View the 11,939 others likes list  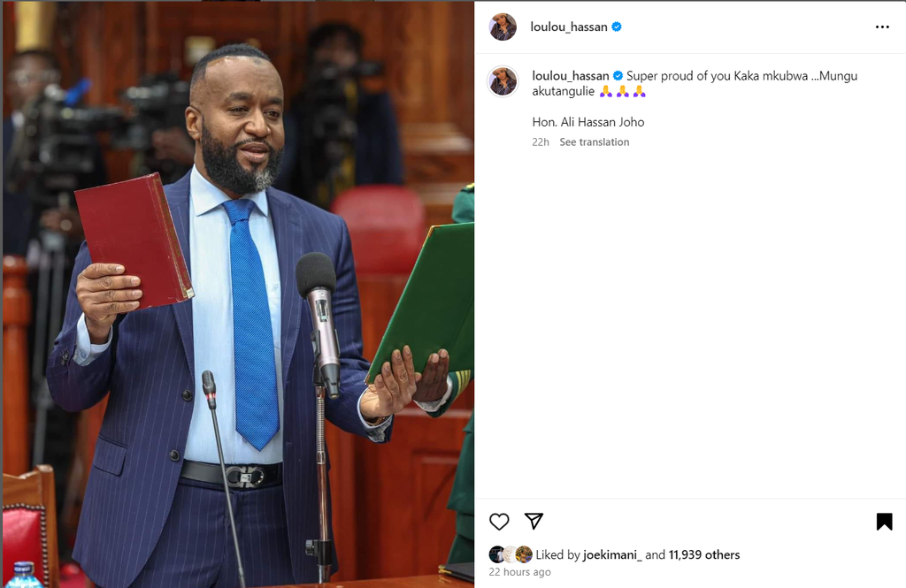click(703, 555)
